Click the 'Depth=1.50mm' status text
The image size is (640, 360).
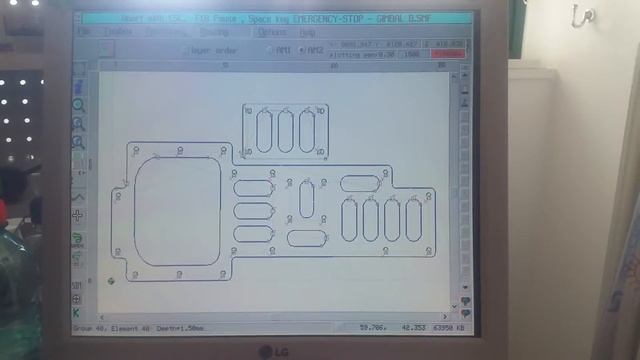[180, 328]
